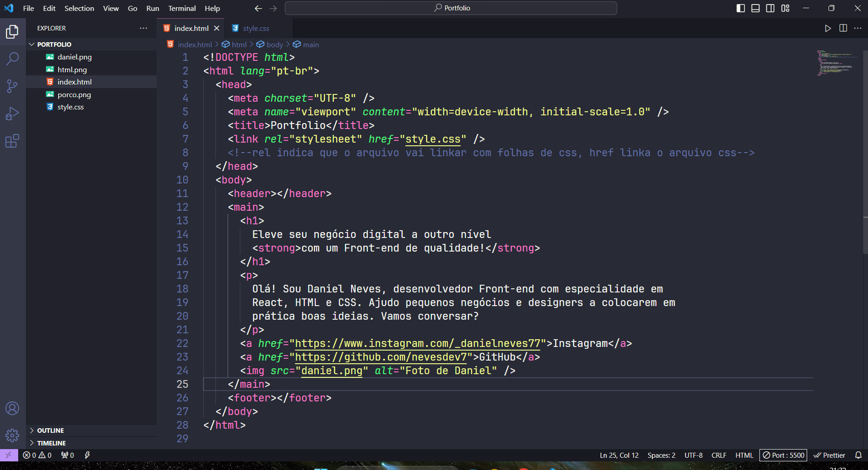
Task: Open the Edit menu
Action: (x=49, y=8)
